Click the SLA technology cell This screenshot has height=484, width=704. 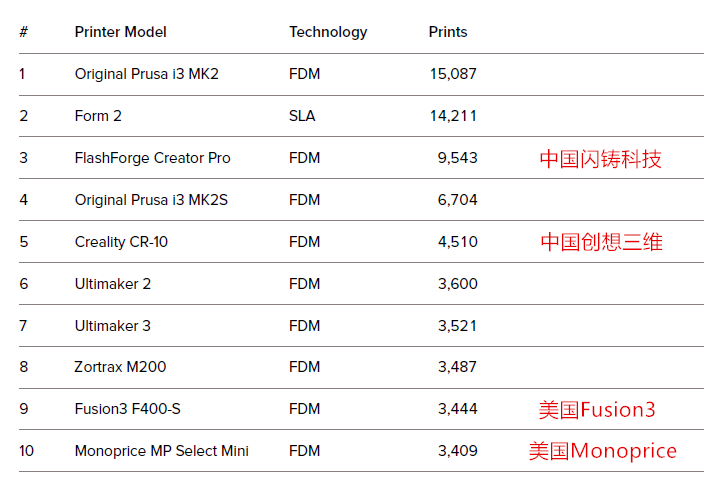[302, 116]
